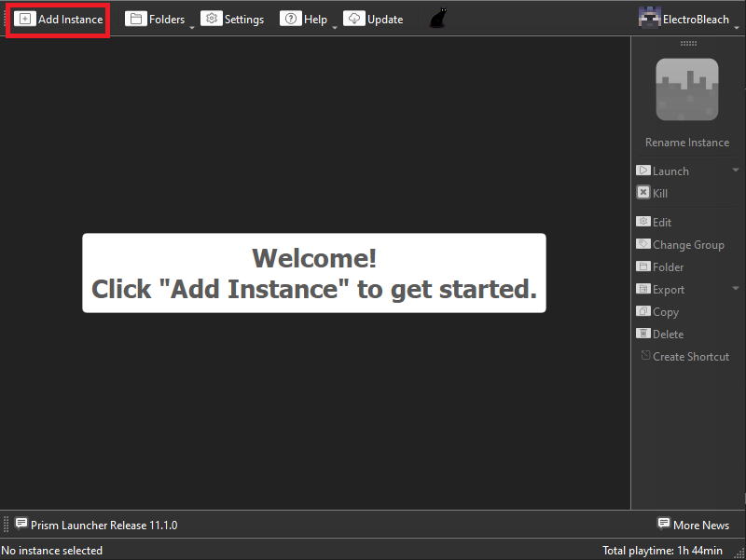Expand the Export dropdown arrow
Screen dimensions: 746x560
pyautogui.click(x=736, y=288)
